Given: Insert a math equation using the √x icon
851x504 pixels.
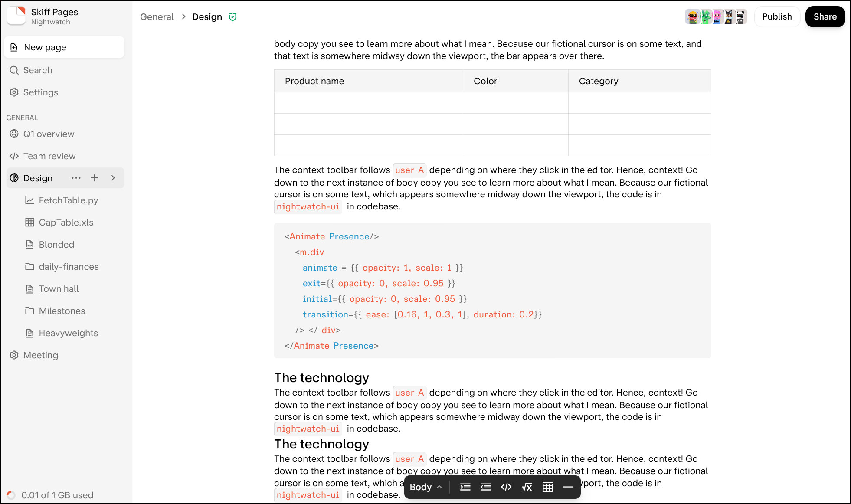Looking at the screenshot, I should (x=527, y=487).
